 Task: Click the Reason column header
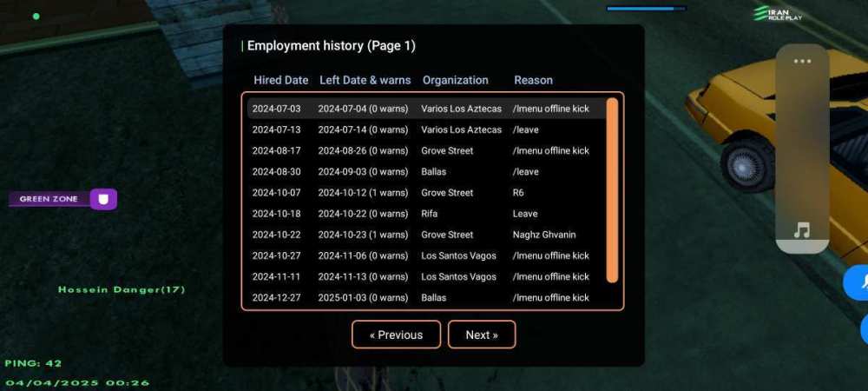click(533, 80)
